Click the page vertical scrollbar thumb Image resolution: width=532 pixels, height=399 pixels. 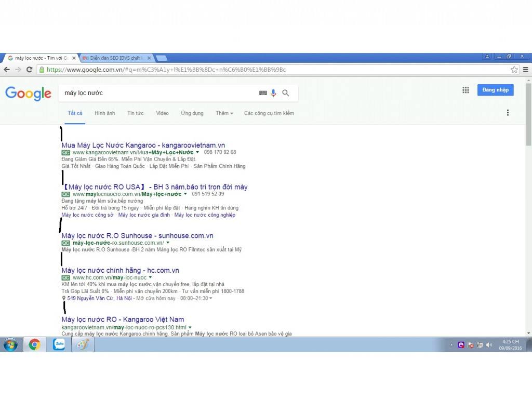528,115
